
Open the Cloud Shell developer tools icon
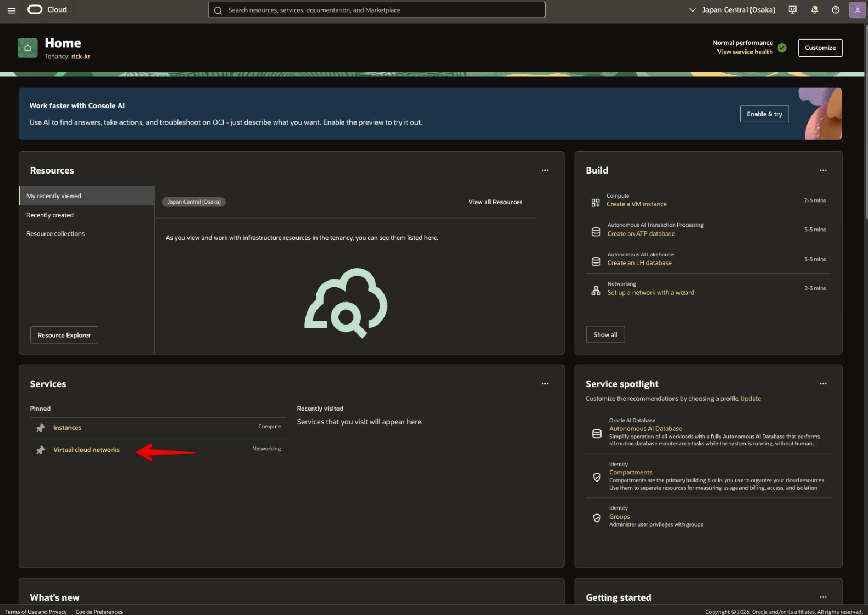[x=792, y=10]
